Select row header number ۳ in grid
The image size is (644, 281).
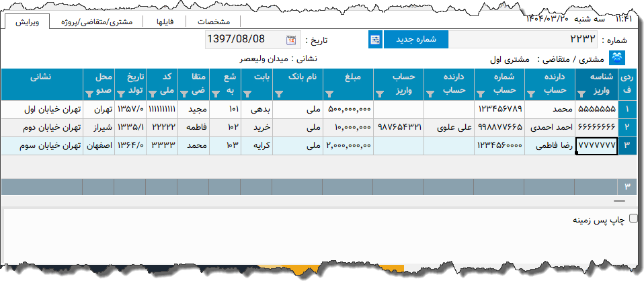point(627,145)
